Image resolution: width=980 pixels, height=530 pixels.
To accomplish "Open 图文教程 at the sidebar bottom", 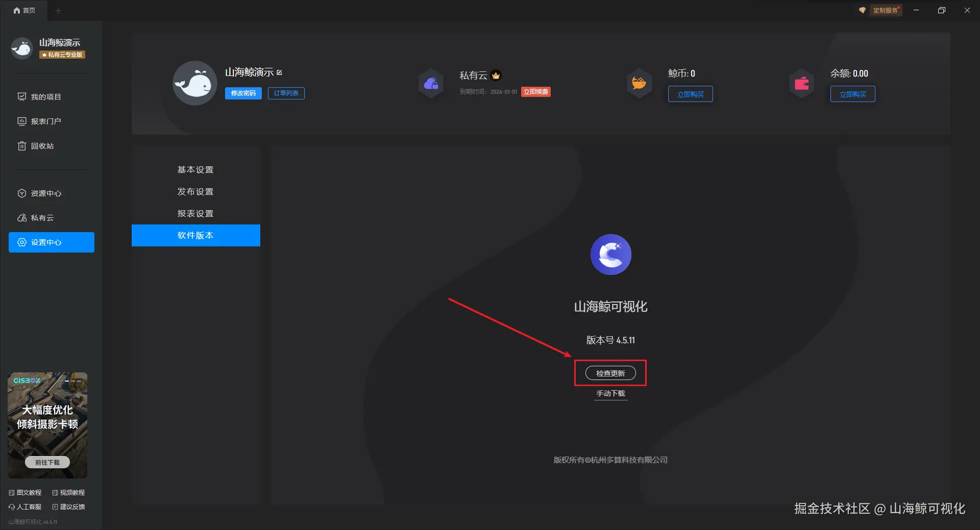I will click(25, 493).
